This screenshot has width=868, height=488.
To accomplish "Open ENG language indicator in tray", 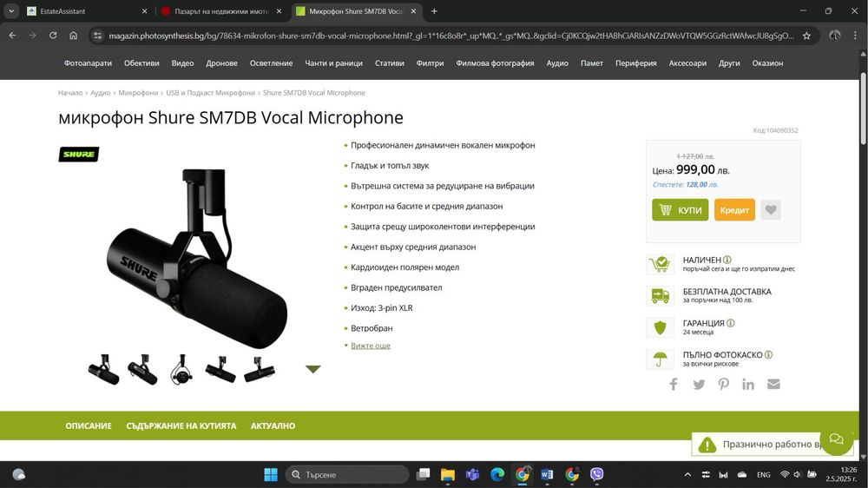I will (x=763, y=475).
